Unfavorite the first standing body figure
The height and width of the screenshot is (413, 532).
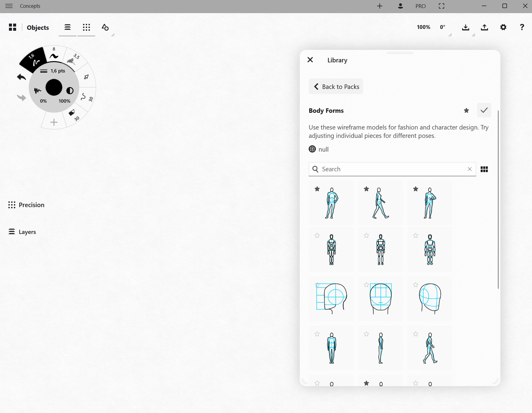point(317,189)
